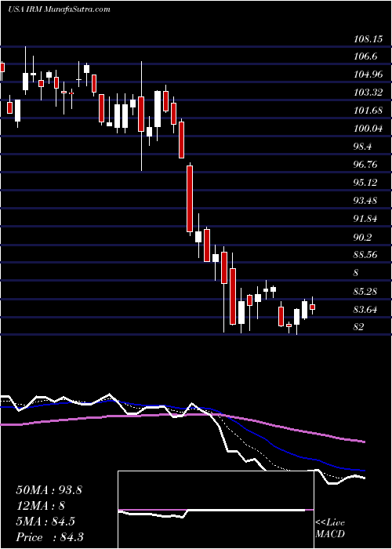Click the 83.64 price level label
The height and width of the screenshot is (549, 392).
[365, 310]
